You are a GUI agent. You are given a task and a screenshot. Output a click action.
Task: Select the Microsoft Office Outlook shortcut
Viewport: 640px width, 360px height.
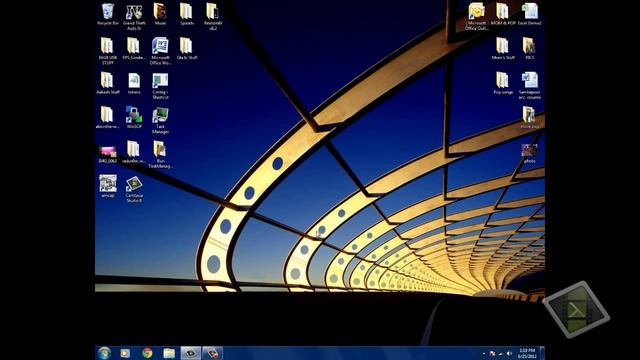476,17
